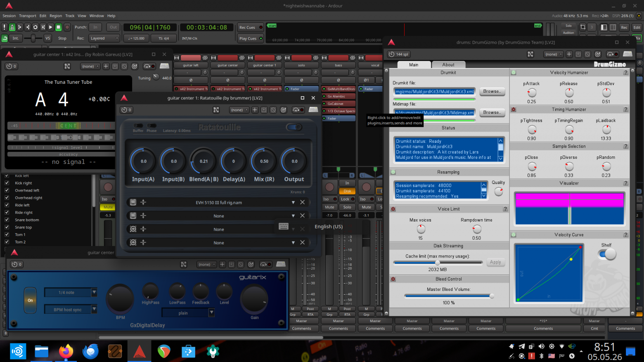Viewport: 644px width, 362px height.
Task: Browse for a Drumkit file
Action: (x=492, y=91)
